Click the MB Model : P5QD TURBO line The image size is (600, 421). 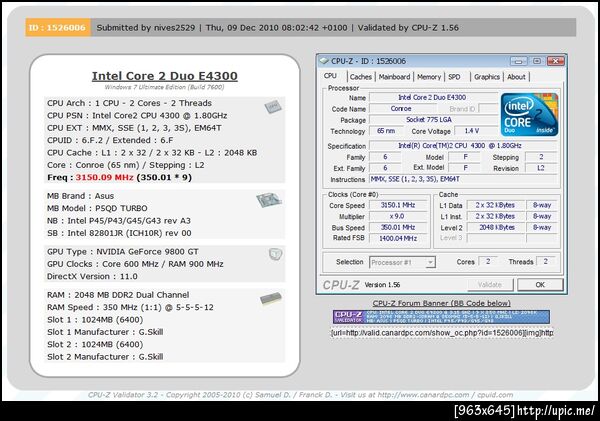pyautogui.click(x=97, y=208)
